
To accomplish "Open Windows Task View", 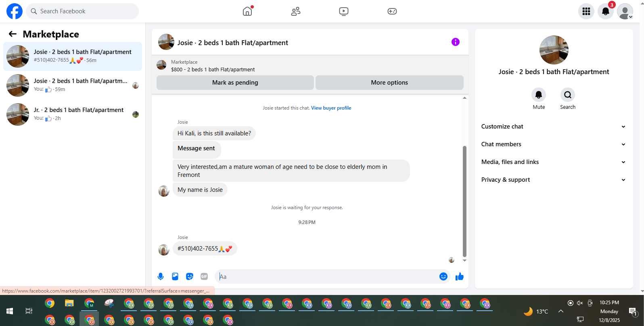I will tap(29, 311).
